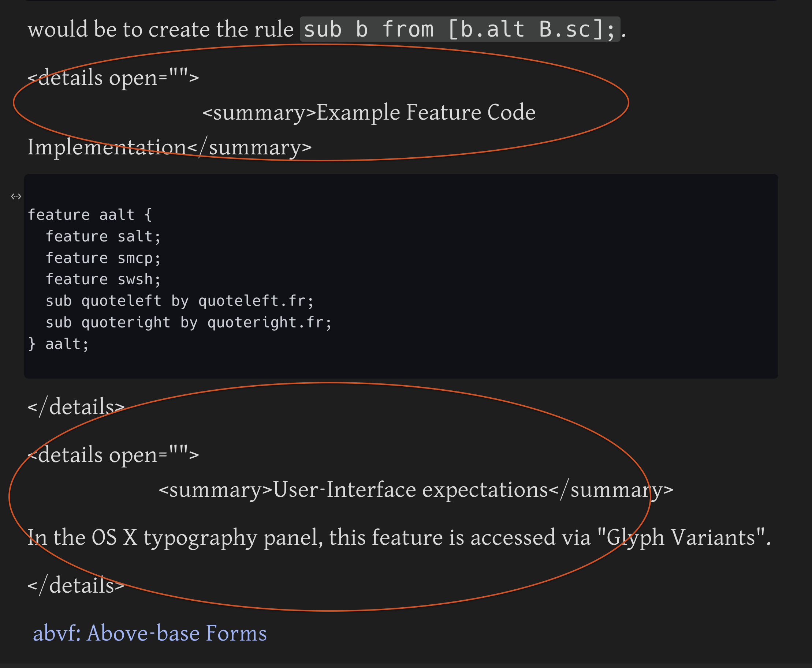Click the inline code "sub b from [b.alt B.sc];"
Image resolution: width=812 pixels, height=668 pixels.
[x=460, y=29]
